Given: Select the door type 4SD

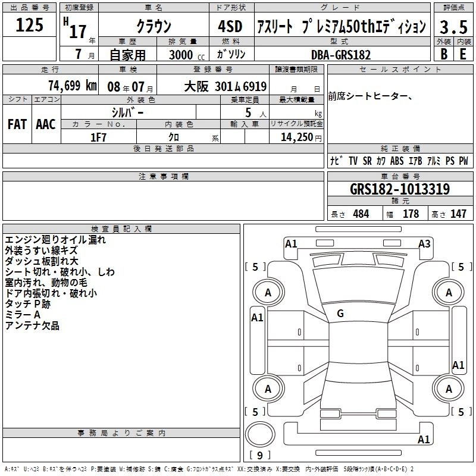Looking at the screenshot, I should pyautogui.click(x=230, y=26).
